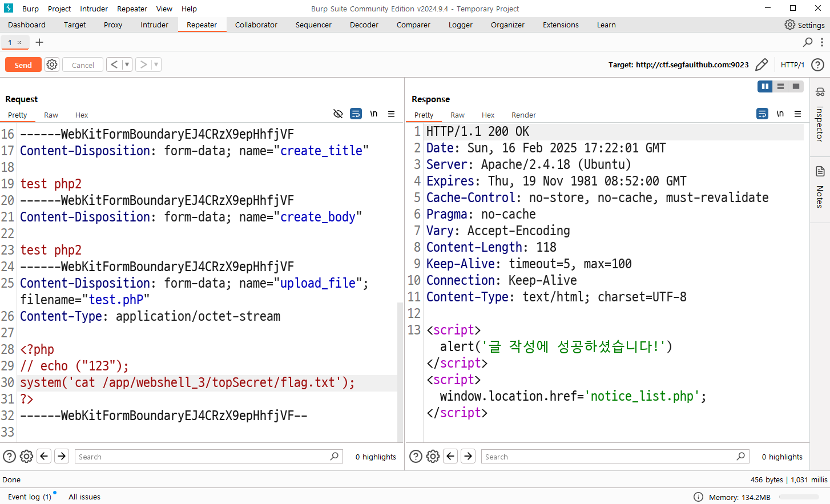Go back to previous request in history
The height and width of the screenshot is (504, 830).
point(114,64)
